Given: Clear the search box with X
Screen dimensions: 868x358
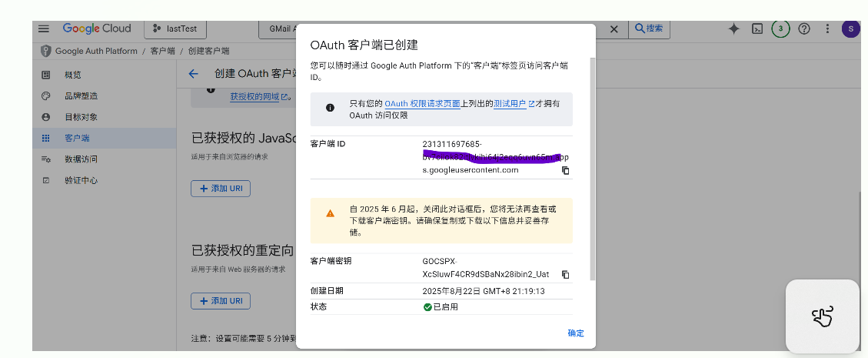Looking at the screenshot, I should click(x=614, y=29).
